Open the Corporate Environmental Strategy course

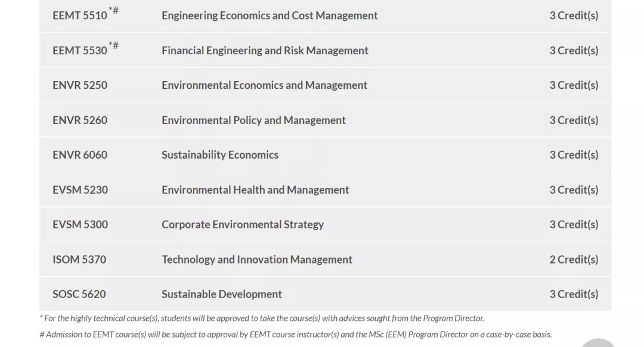click(x=243, y=225)
